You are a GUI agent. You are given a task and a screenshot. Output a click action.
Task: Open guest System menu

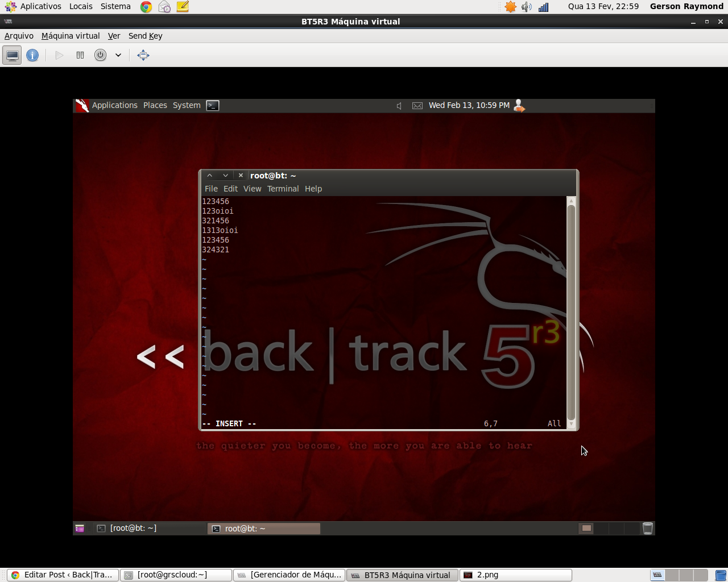pos(187,105)
